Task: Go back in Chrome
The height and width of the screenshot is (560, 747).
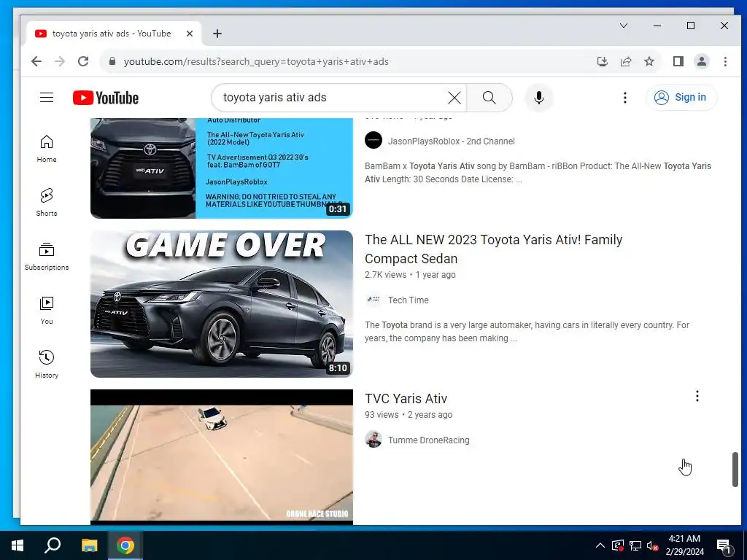Action: click(36, 61)
